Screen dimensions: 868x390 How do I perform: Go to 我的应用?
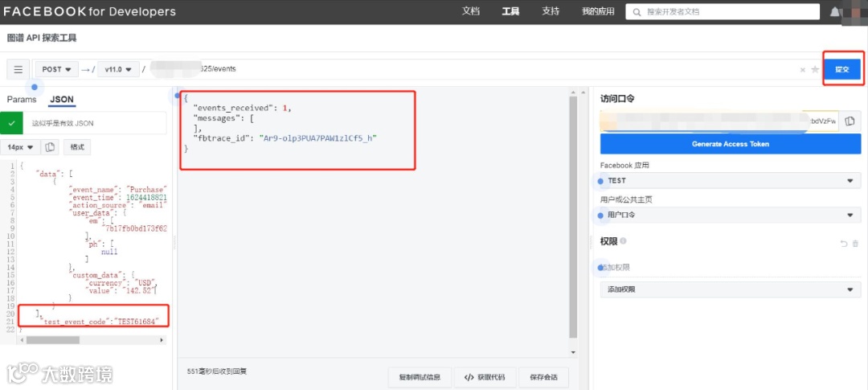click(x=599, y=11)
